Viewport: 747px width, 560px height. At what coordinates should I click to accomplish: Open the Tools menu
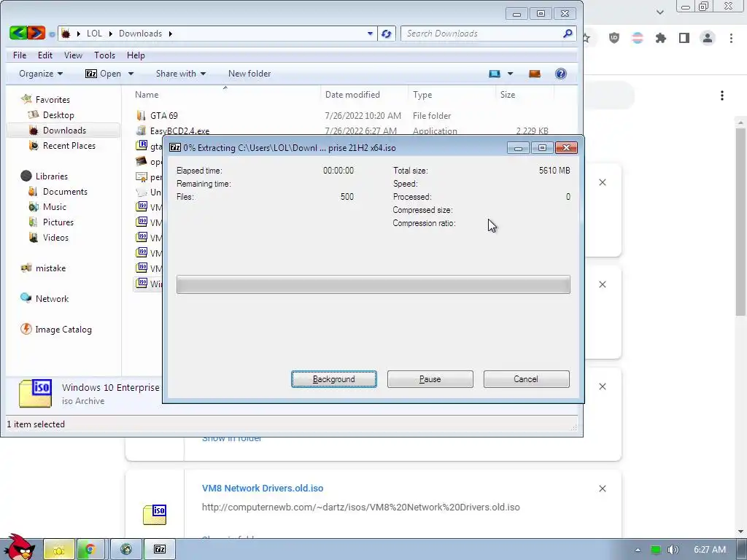click(x=105, y=55)
